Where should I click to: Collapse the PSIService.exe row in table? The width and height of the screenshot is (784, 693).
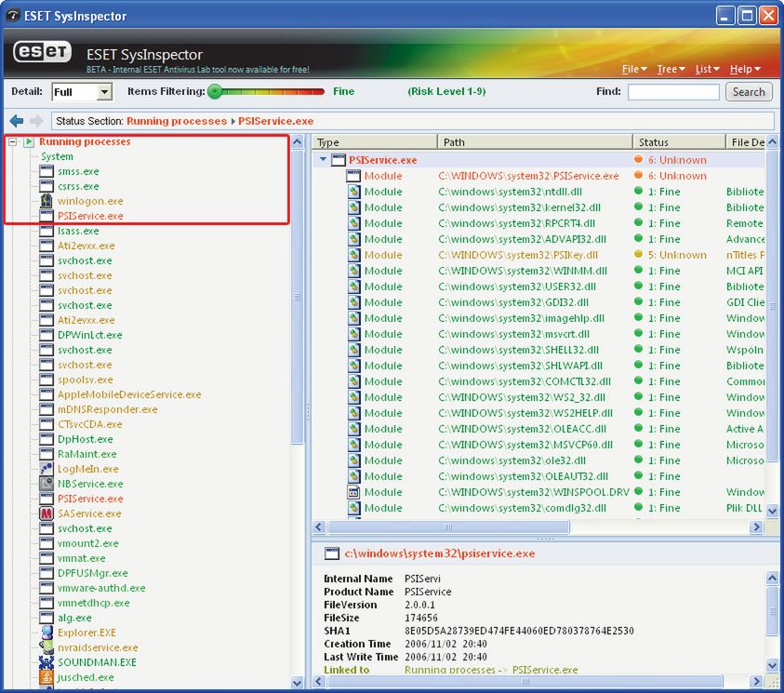point(324,160)
